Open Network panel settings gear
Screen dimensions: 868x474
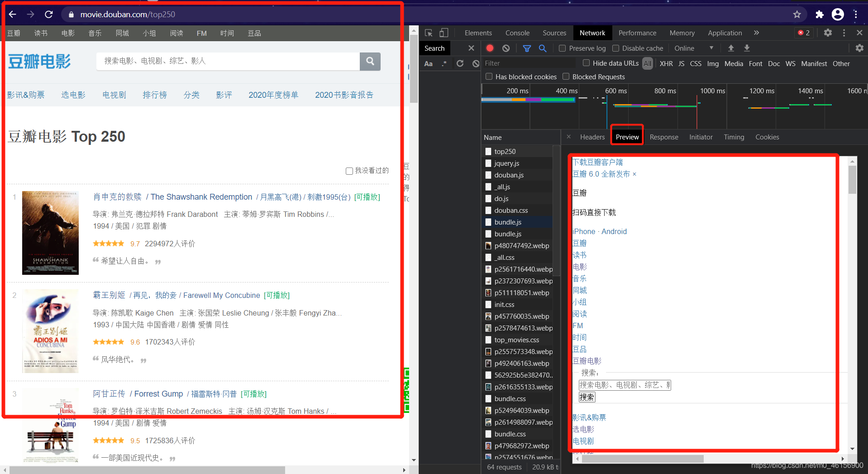click(x=859, y=48)
